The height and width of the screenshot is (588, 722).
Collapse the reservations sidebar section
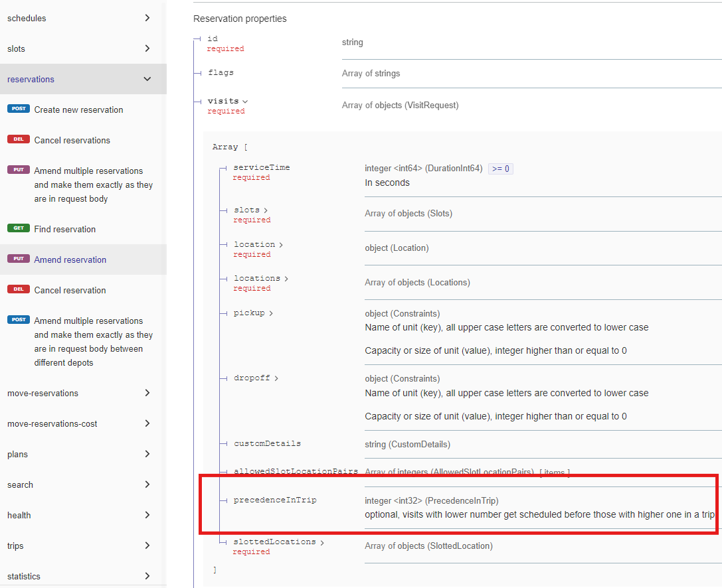147,79
